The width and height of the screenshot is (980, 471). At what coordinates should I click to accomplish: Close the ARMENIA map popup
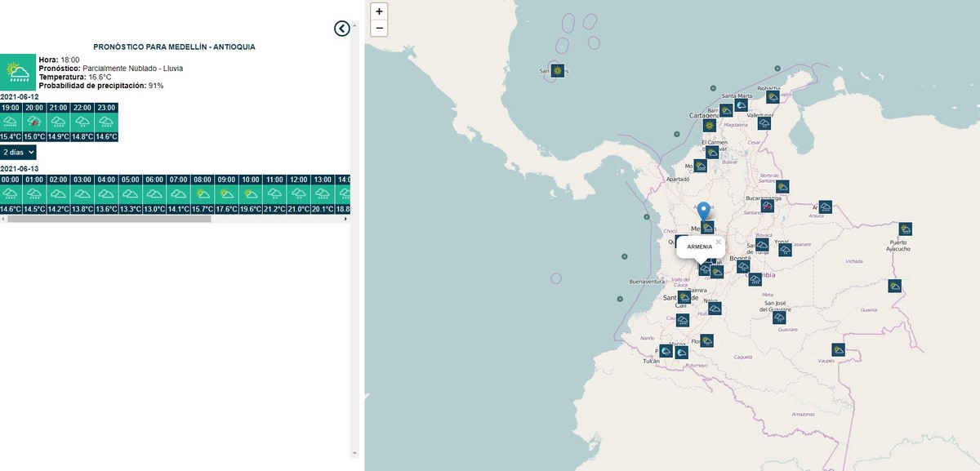click(718, 242)
